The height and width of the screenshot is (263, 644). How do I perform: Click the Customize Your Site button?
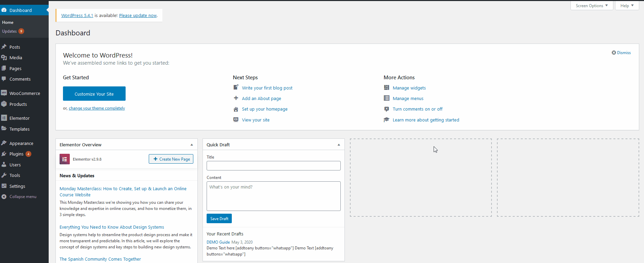tap(94, 94)
